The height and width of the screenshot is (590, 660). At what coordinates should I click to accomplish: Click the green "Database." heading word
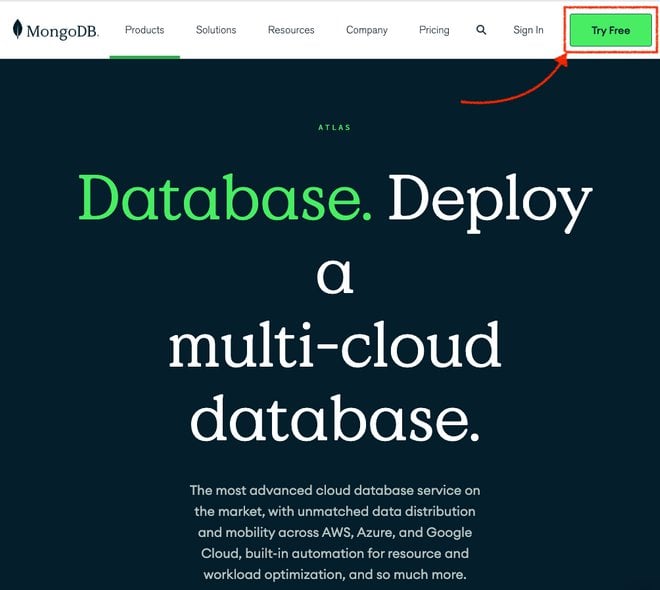tap(225, 200)
